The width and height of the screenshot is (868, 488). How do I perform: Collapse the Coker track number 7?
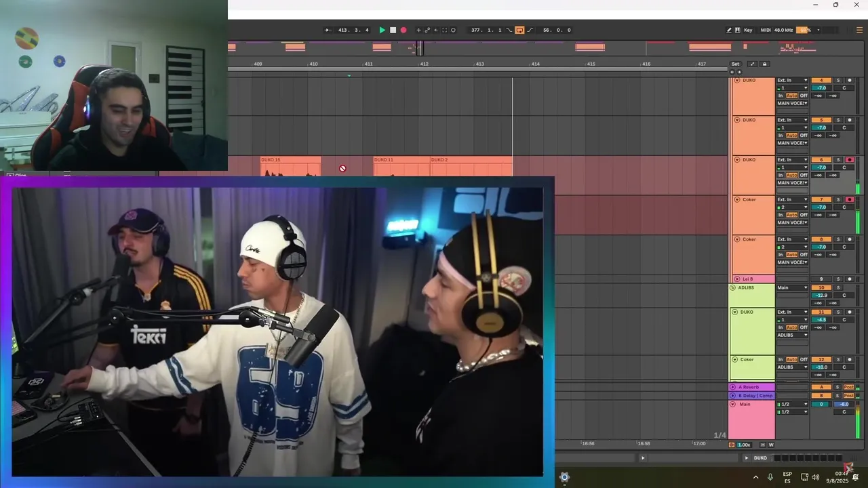[737, 200]
